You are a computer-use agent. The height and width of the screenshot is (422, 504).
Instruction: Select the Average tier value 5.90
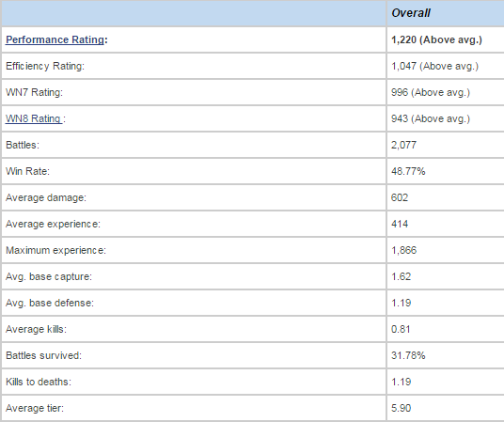coord(402,408)
